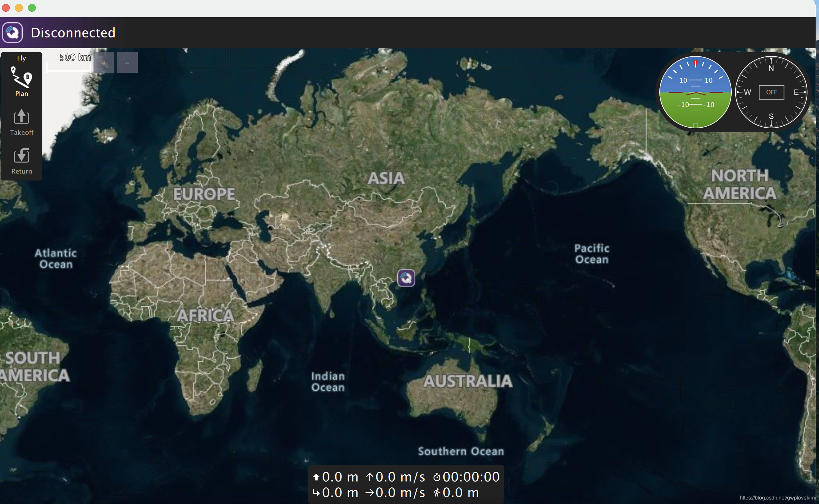Click the macOS green fullscreen button
The width and height of the screenshot is (819, 504).
coord(32,8)
